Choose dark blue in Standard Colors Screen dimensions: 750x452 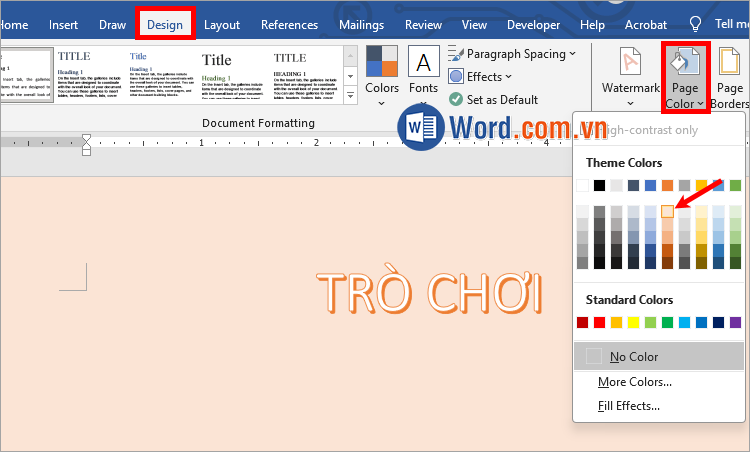click(x=718, y=322)
